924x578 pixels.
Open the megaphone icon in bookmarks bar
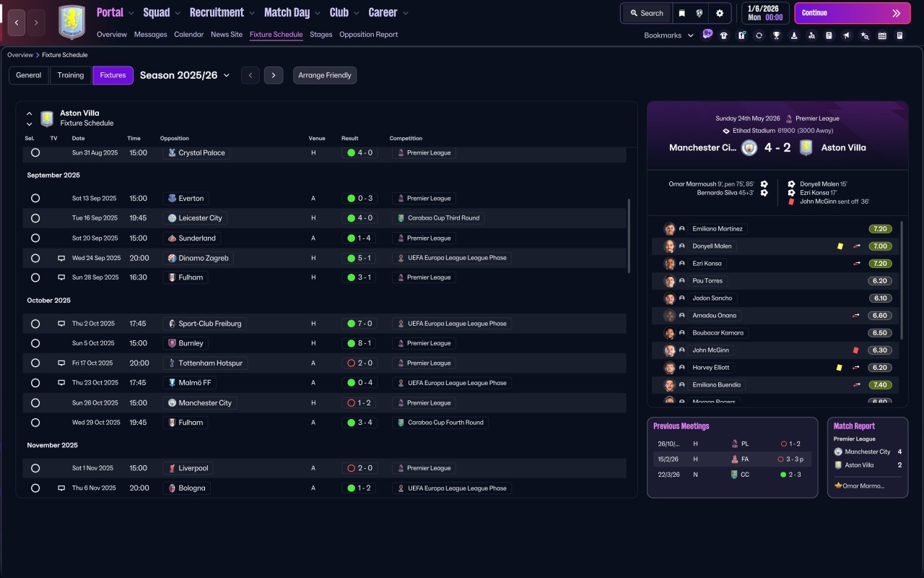coord(847,35)
